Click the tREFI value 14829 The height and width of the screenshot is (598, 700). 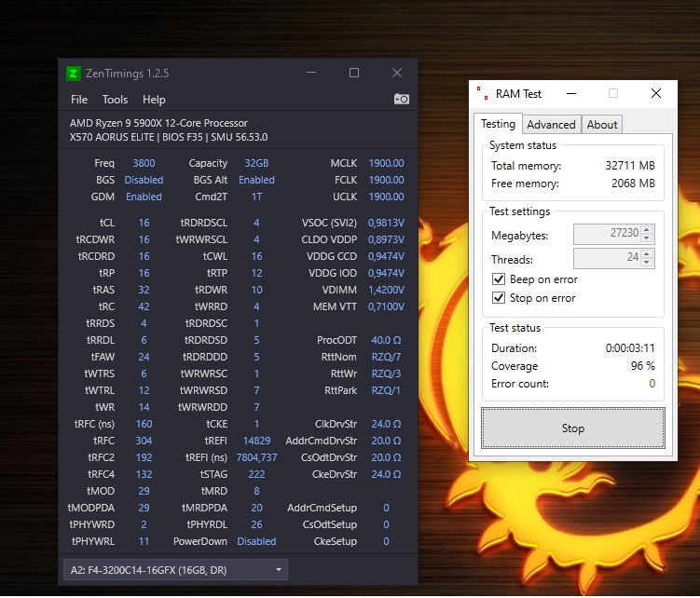click(256, 441)
